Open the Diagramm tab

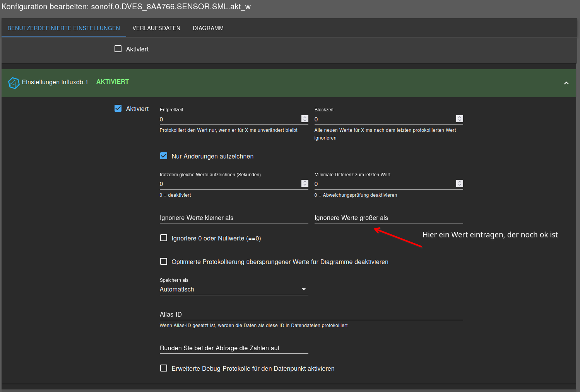(208, 28)
